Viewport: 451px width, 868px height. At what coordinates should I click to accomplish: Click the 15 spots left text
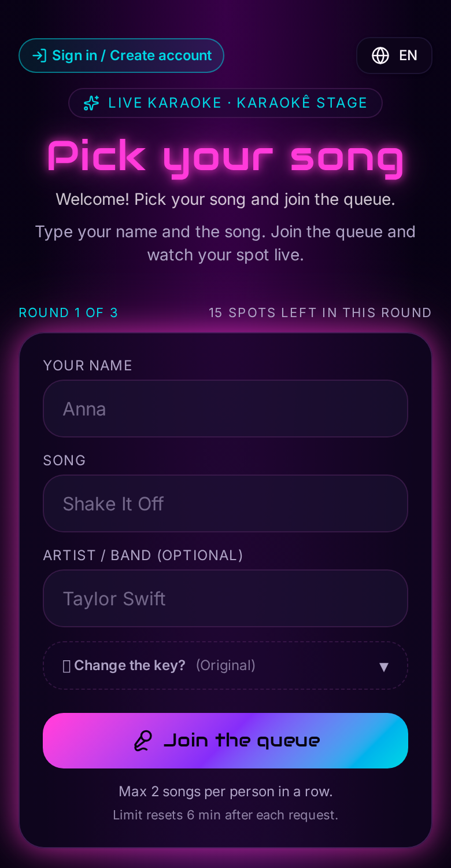(x=320, y=312)
